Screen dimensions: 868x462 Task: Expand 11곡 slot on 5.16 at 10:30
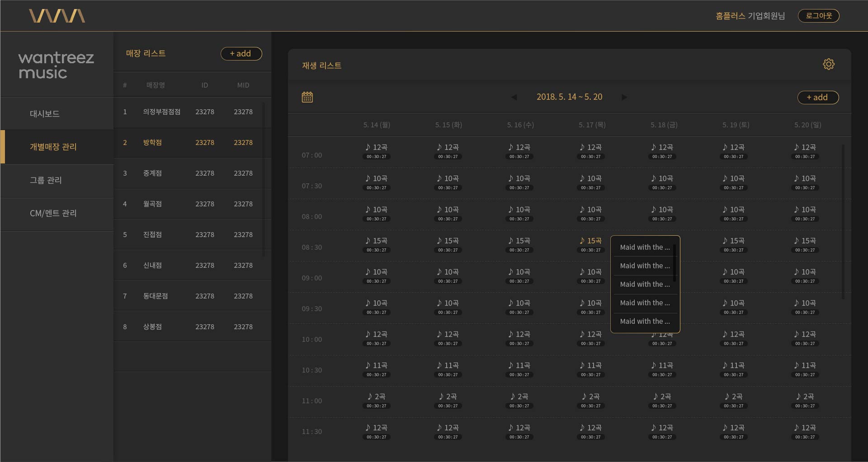click(519, 369)
